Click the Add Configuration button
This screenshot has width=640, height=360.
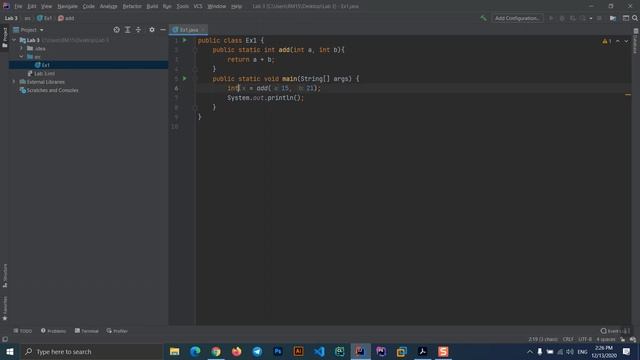point(517,18)
